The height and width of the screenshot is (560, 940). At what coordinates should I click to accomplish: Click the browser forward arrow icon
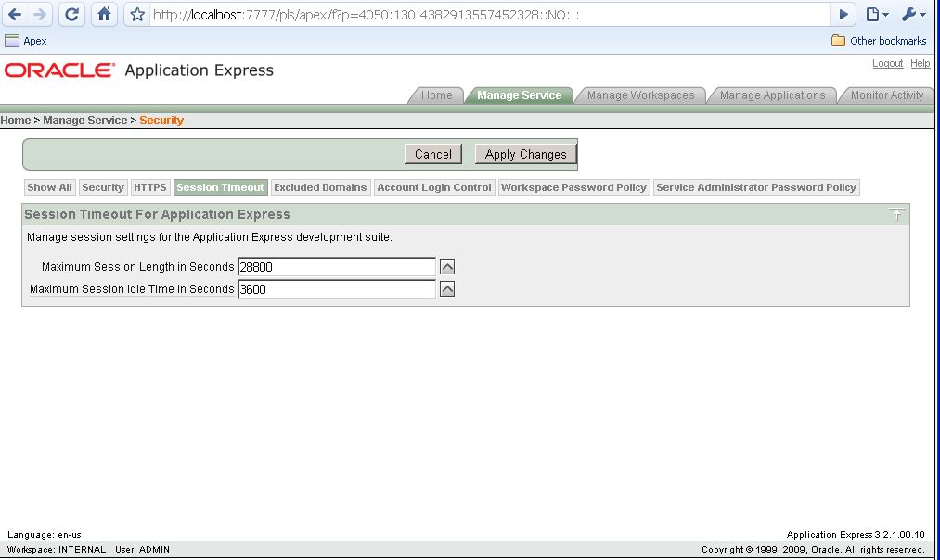click(x=41, y=14)
